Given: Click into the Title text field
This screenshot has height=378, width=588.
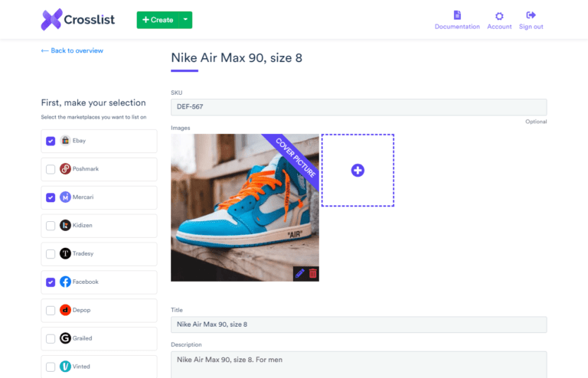Looking at the screenshot, I should coord(358,324).
